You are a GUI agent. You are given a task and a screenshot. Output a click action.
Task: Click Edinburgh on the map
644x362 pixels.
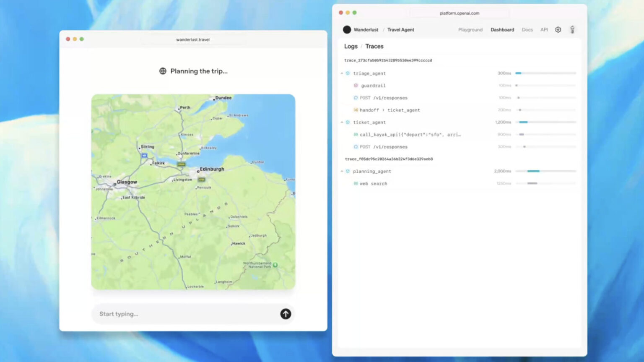tap(211, 169)
